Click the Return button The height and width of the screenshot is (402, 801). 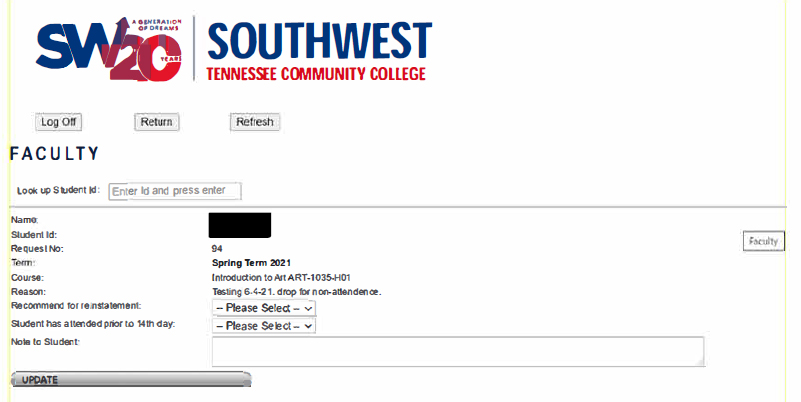click(157, 122)
